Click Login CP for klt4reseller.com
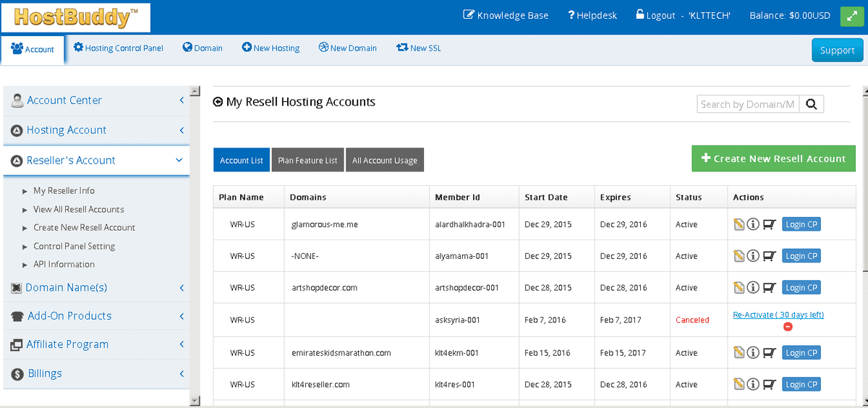 click(801, 385)
